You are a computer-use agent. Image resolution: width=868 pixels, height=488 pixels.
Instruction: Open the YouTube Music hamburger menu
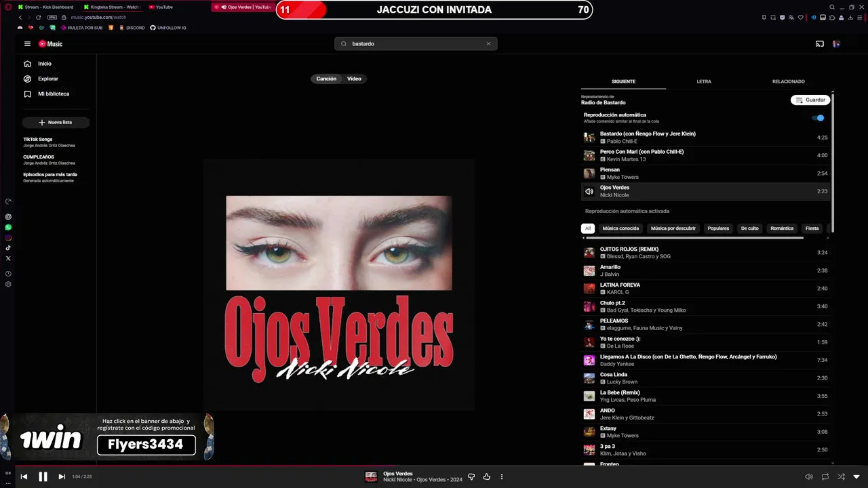pos(27,44)
